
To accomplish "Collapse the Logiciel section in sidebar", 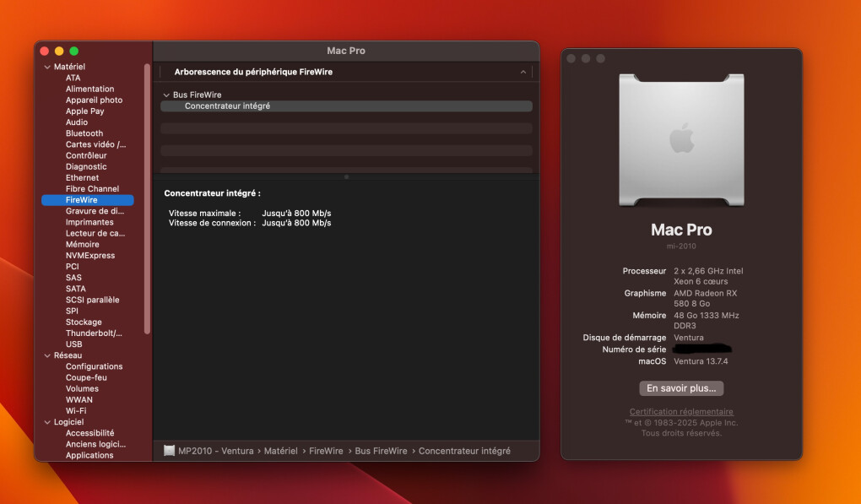I will click(47, 422).
